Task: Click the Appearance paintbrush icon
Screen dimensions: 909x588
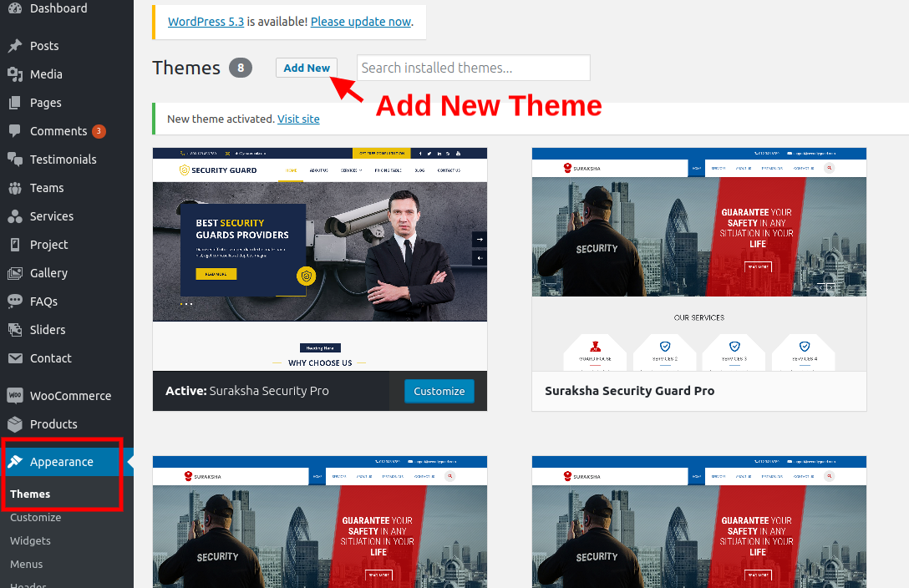Action: point(15,462)
